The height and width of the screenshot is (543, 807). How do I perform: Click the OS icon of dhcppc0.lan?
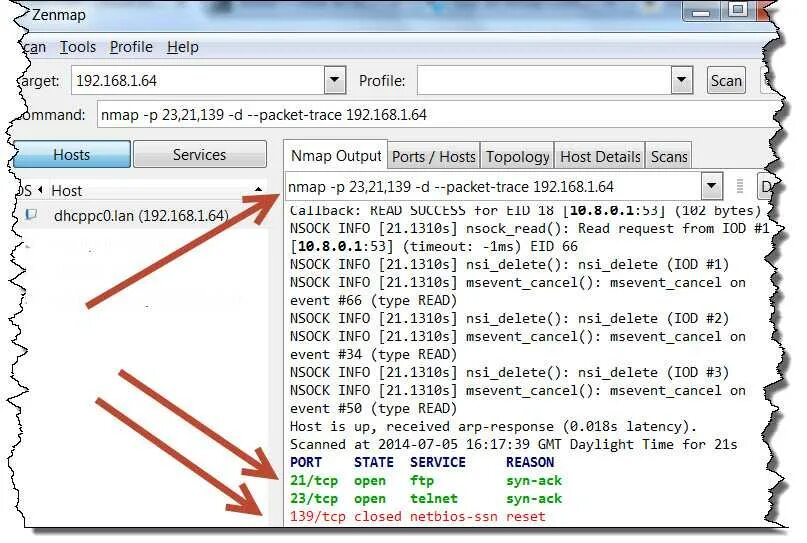(x=31, y=214)
